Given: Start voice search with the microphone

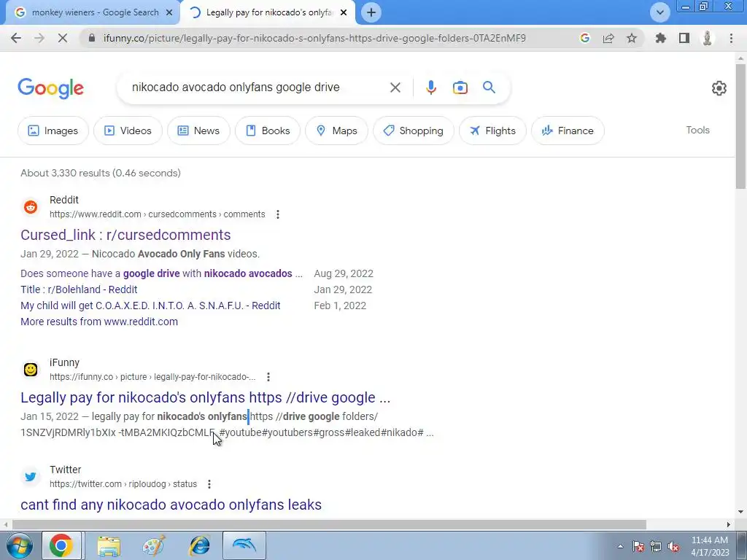Looking at the screenshot, I should tap(430, 87).
